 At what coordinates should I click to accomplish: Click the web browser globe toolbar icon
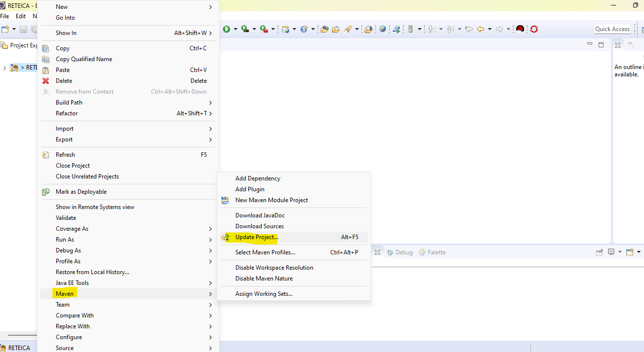pyautogui.click(x=383, y=29)
